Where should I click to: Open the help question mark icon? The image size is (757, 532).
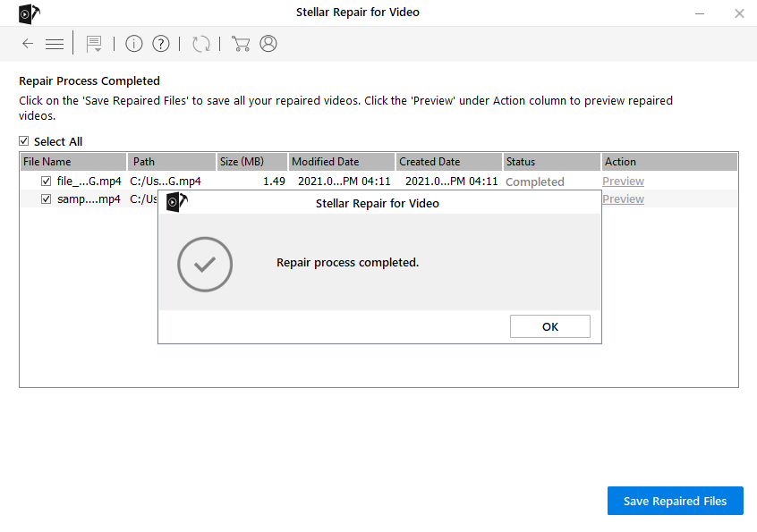point(161,44)
